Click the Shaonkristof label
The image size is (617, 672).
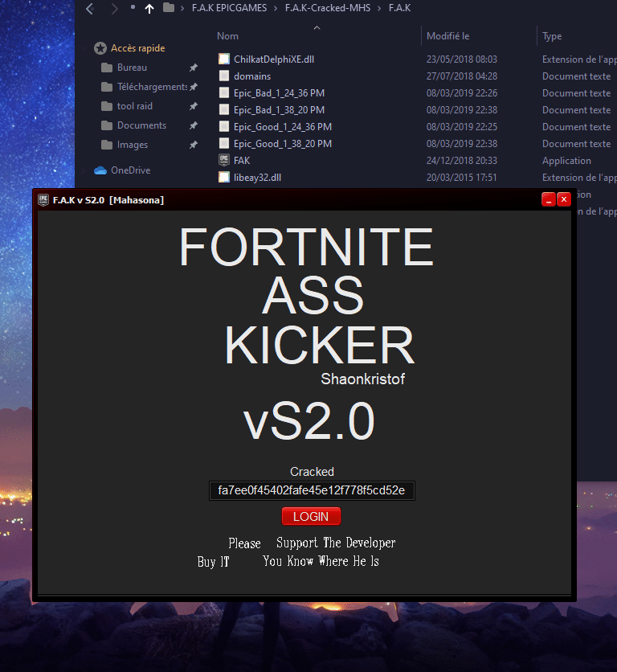tap(363, 379)
